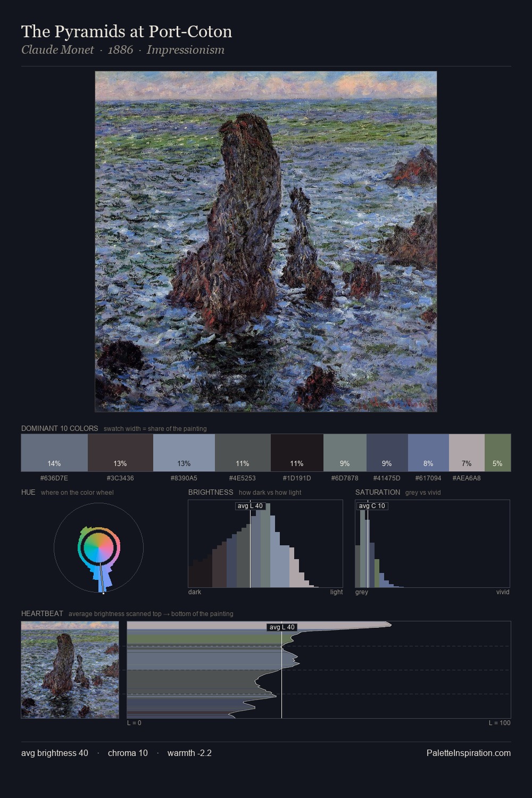
Task: Click the hex code #AEA6A8
Action: pos(467,478)
